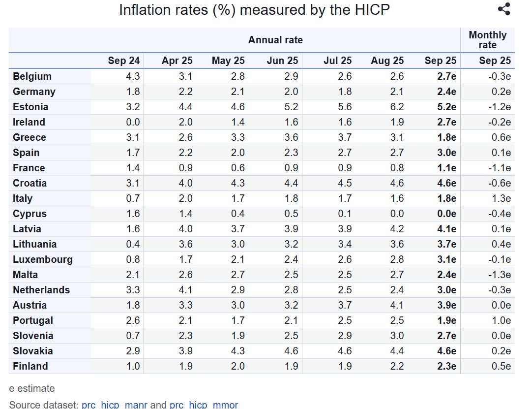
Task: Open the prc_hicp_mmor dataset link
Action: click(204, 405)
